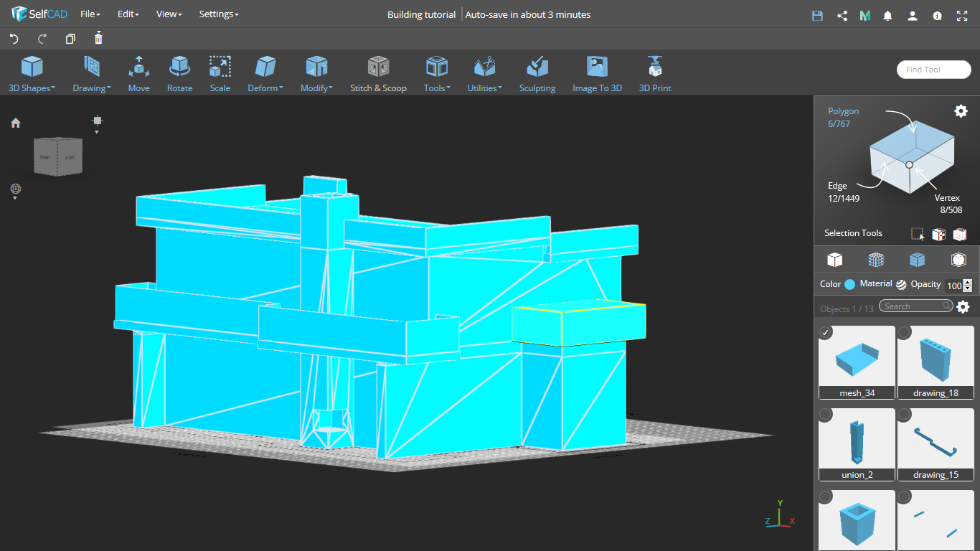Open the Image To 3D tool
Screen dimensions: 980x551
(597, 75)
